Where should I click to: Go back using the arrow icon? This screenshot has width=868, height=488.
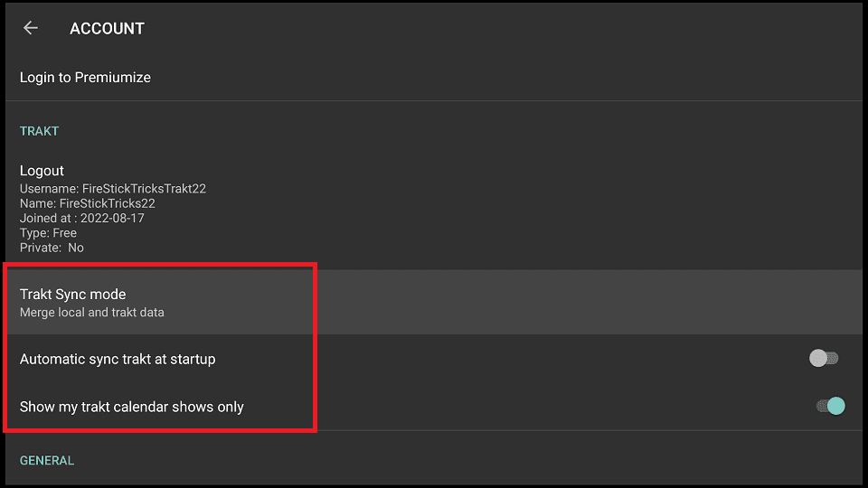pos(31,28)
